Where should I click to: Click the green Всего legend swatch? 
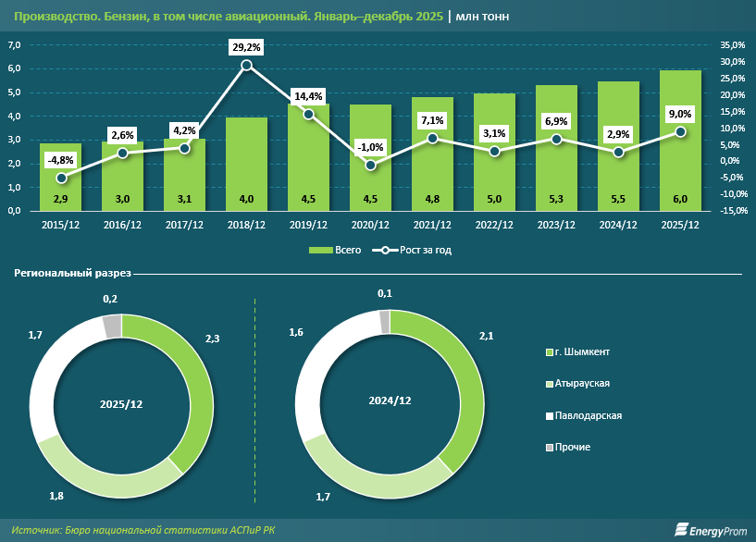coord(320,250)
